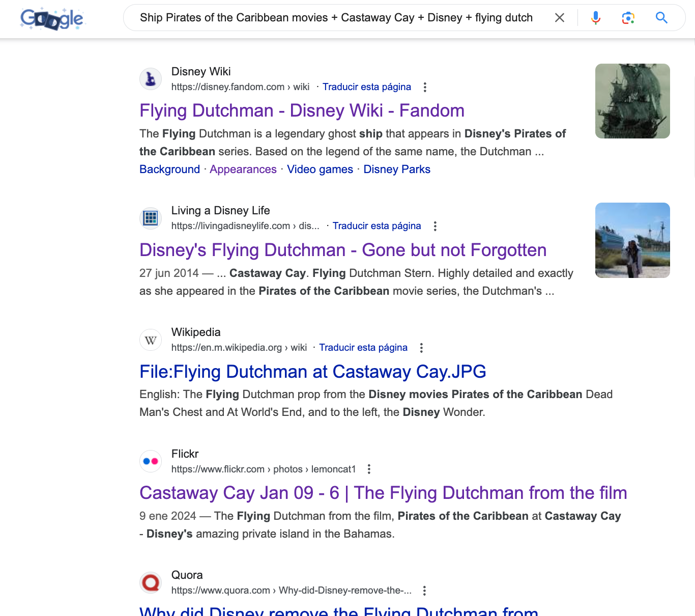This screenshot has height=616, width=695.
Task: Open the three-dot menu for Quora result
Action: (x=424, y=591)
